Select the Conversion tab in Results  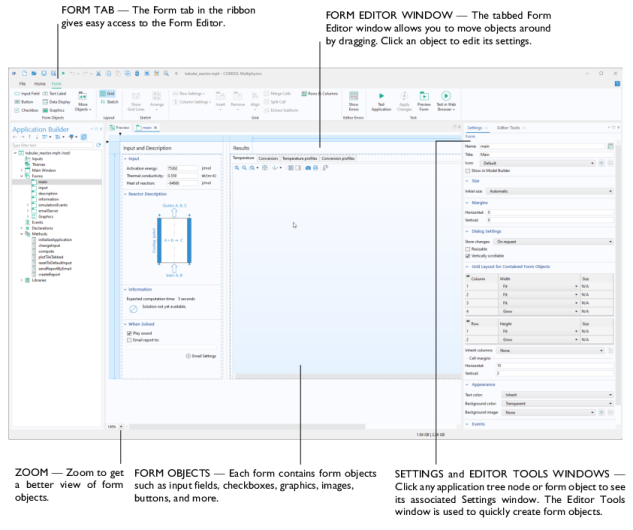click(268, 158)
